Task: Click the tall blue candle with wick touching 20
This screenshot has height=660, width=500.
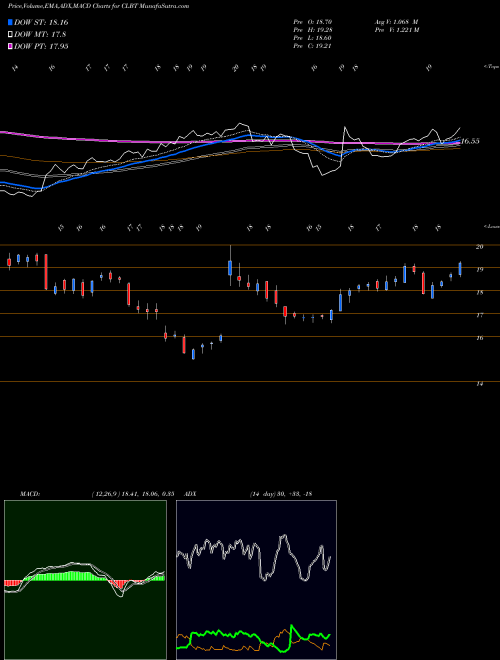Action: click(230, 266)
